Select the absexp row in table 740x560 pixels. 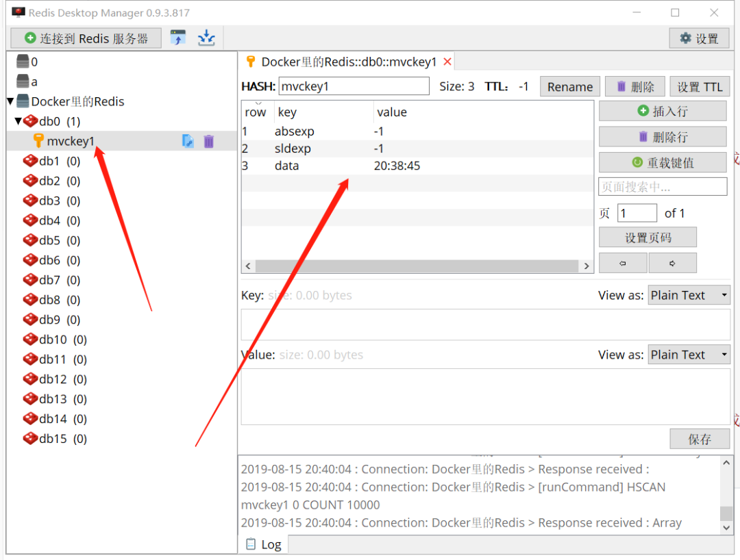tap(417, 131)
